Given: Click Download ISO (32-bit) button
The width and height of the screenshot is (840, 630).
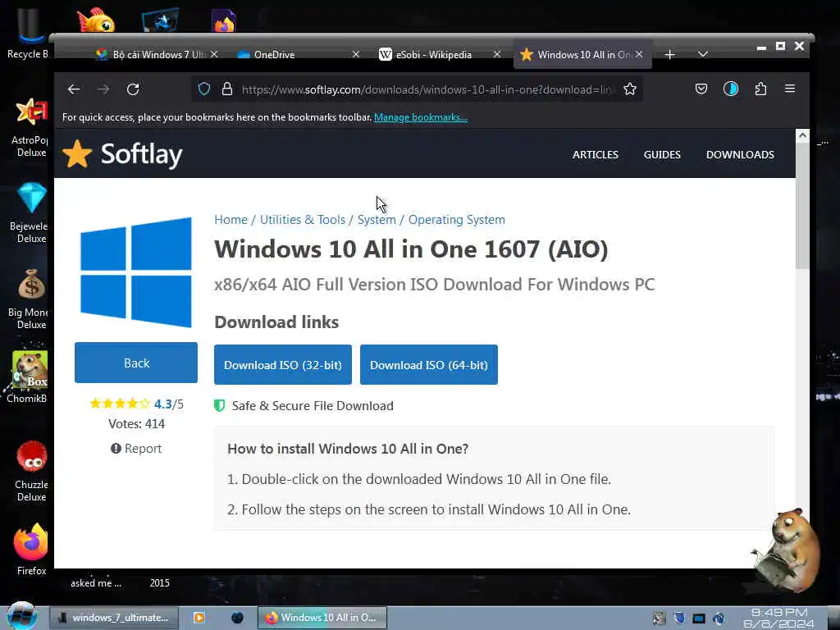Looking at the screenshot, I should pos(283,365).
